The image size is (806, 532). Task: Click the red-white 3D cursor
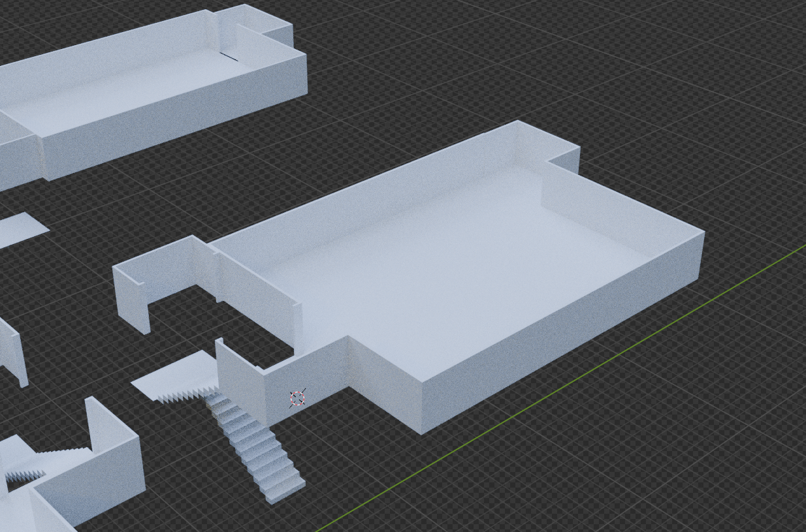(298, 398)
